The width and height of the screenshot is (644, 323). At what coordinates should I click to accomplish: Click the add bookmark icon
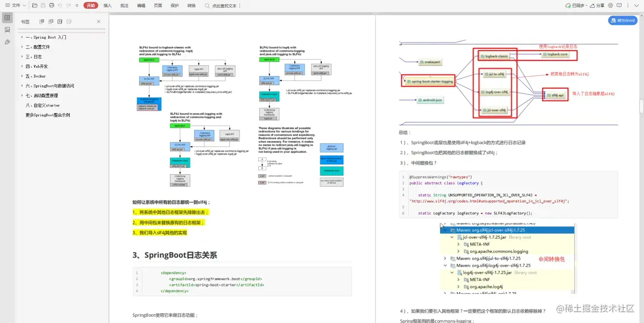tap(60, 21)
